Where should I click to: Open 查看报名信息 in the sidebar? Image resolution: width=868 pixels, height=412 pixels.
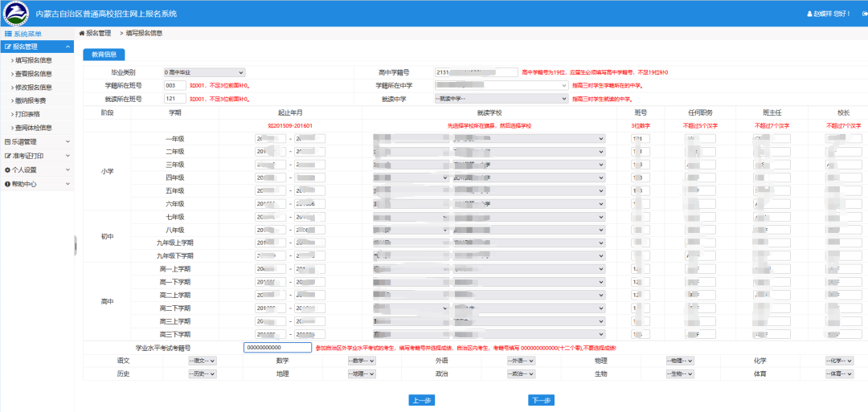coord(34,74)
